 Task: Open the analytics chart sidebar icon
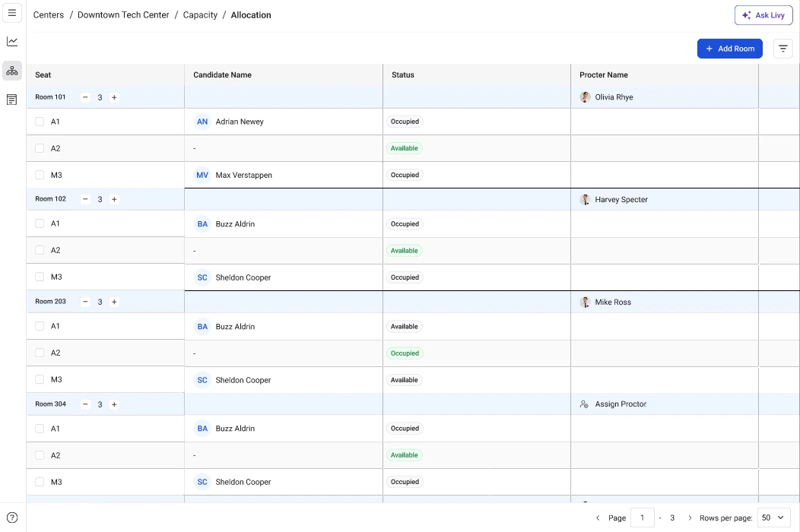coord(12,41)
